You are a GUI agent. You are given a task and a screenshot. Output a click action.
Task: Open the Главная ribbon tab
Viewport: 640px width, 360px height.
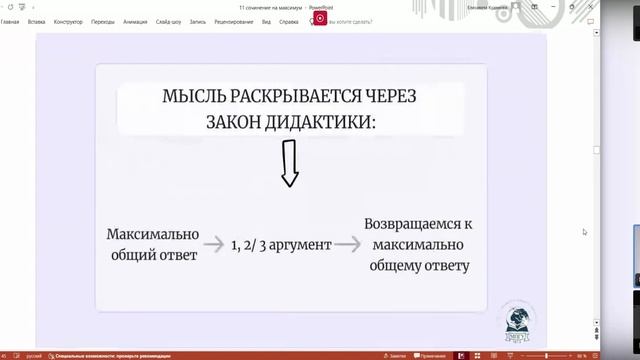click(x=10, y=22)
